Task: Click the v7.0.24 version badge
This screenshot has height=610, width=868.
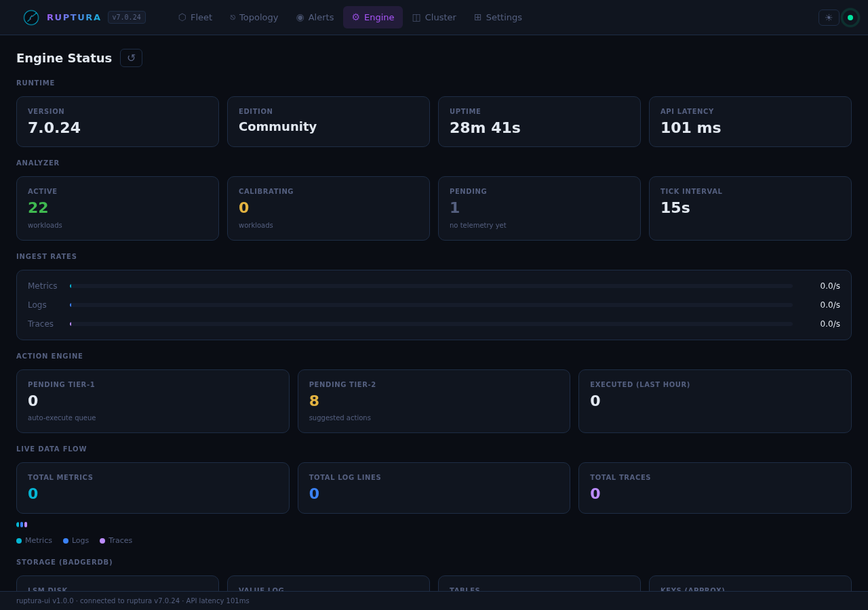Action: point(127,18)
